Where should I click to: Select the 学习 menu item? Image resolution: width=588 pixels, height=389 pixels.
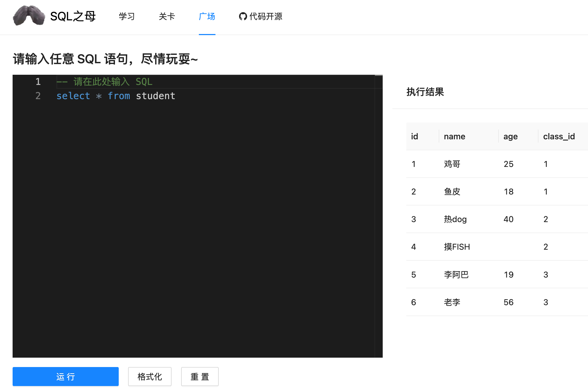pyautogui.click(x=127, y=17)
